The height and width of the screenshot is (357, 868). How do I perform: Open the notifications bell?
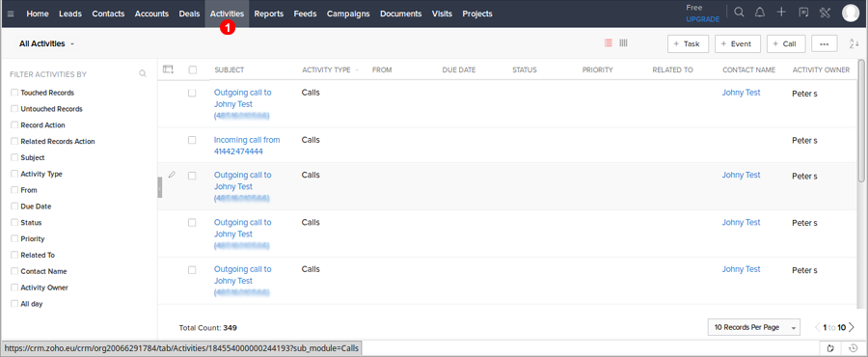pos(760,13)
